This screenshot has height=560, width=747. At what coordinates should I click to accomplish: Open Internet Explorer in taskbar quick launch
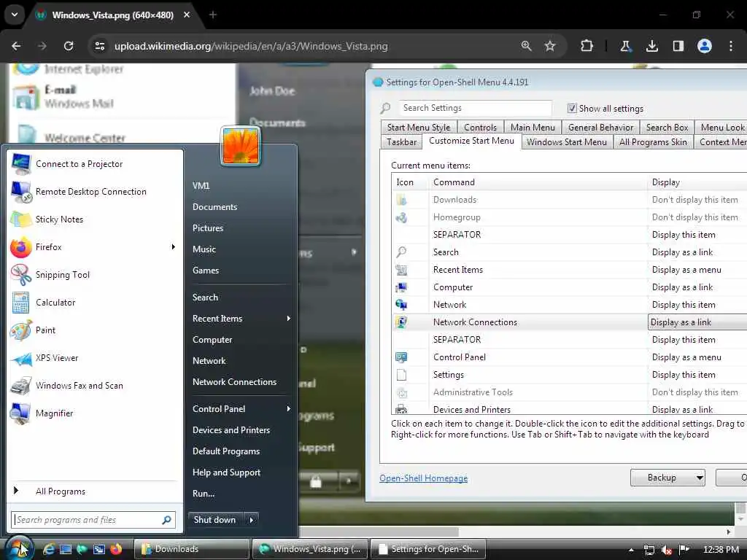49,549
